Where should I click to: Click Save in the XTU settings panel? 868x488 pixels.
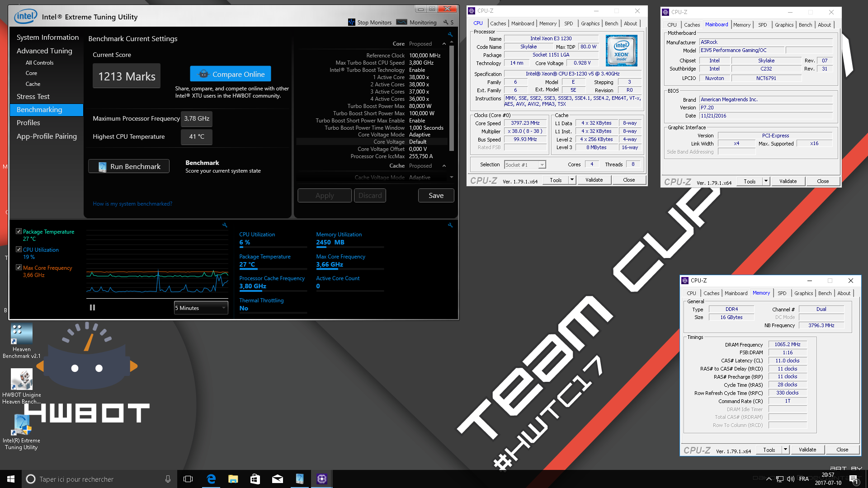tap(436, 196)
